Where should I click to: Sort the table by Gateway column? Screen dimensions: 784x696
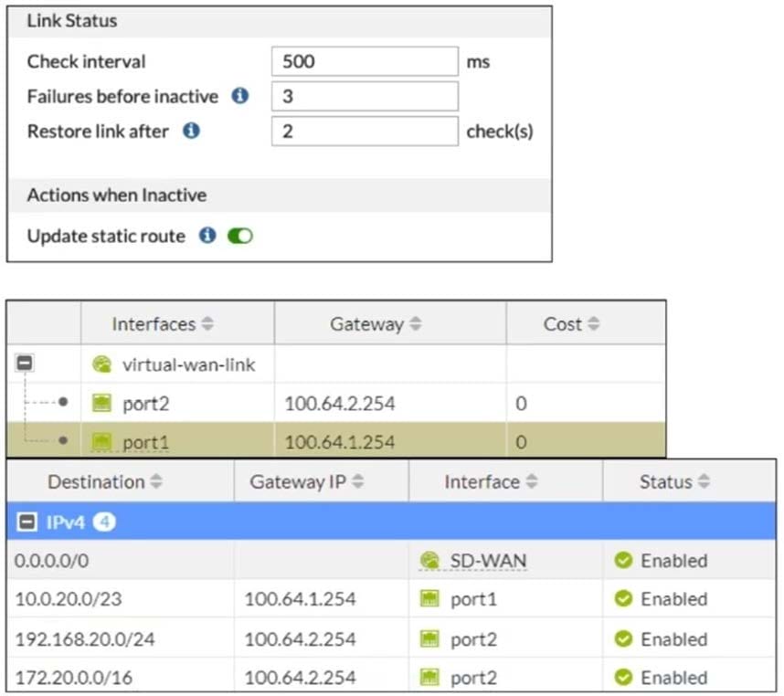376,323
